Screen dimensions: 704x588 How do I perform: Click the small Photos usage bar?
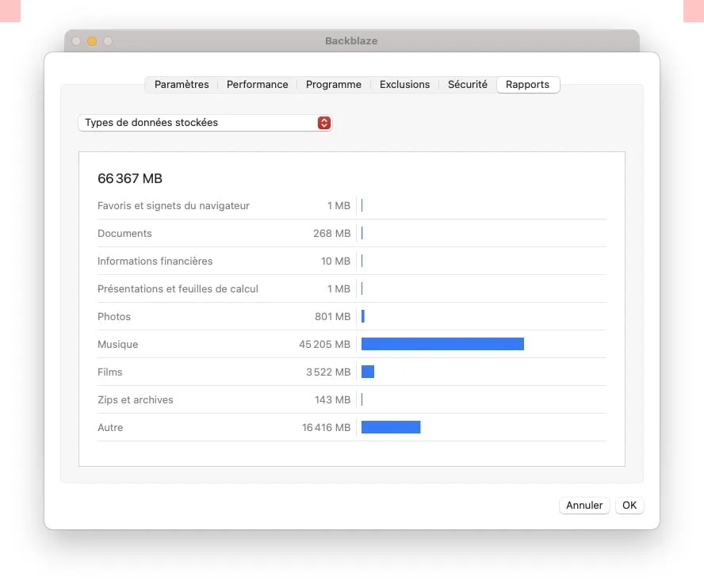pos(363,316)
